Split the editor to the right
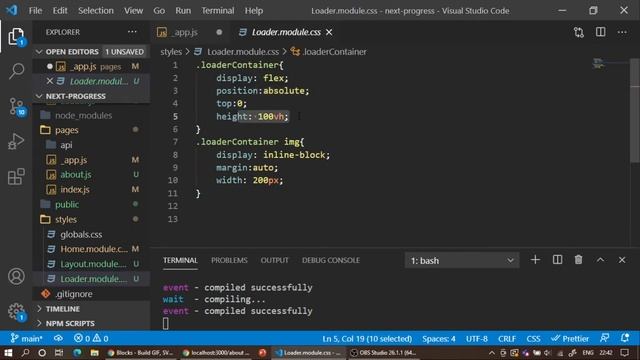The width and height of the screenshot is (640, 360). tap(600, 32)
